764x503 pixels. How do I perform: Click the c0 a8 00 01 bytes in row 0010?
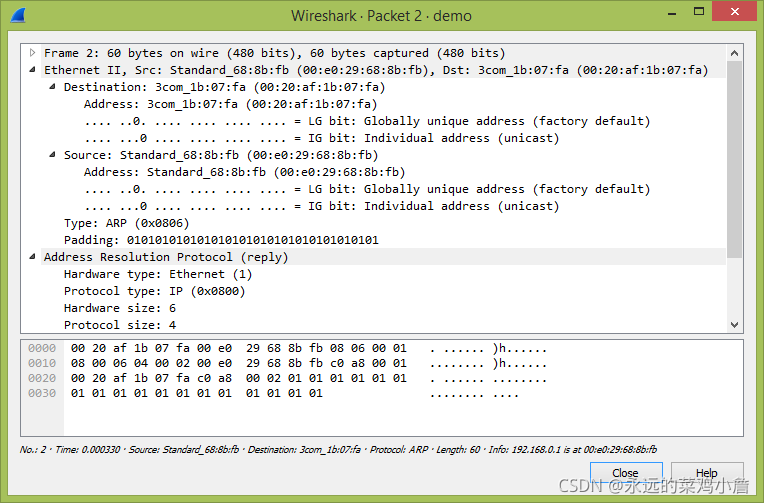click(368, 363)
